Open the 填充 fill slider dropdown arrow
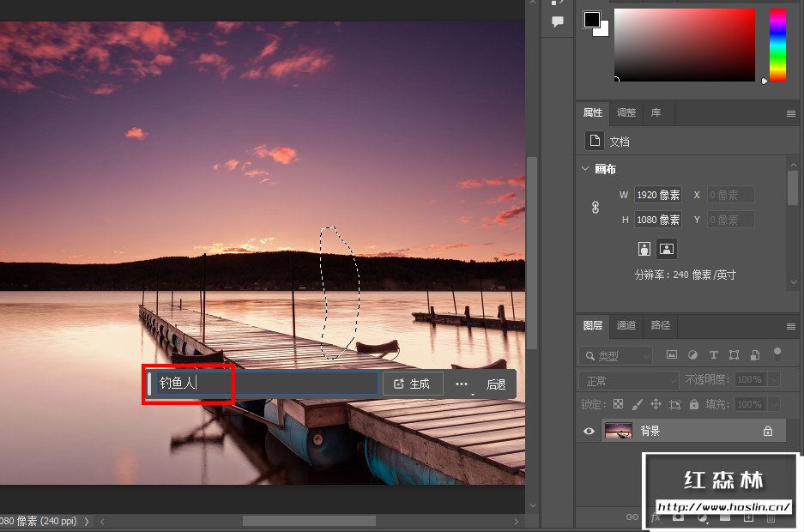Screen dimensions: 804x532 [x=774, y=404]
